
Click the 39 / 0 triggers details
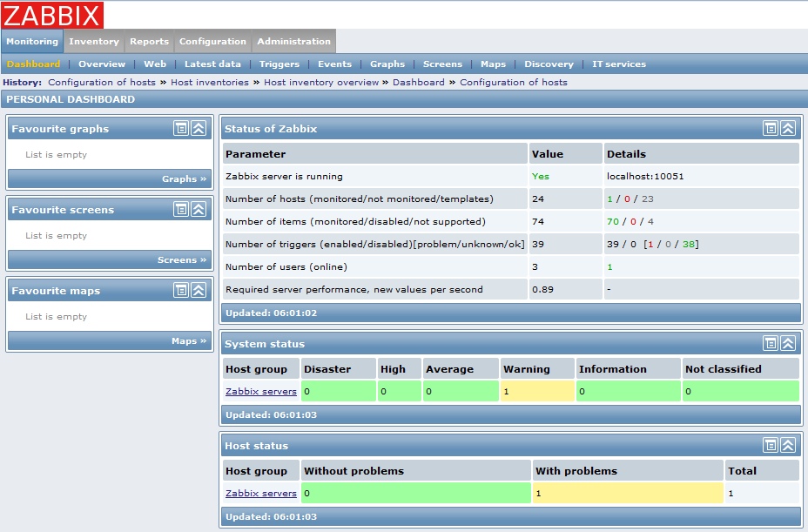653,244
